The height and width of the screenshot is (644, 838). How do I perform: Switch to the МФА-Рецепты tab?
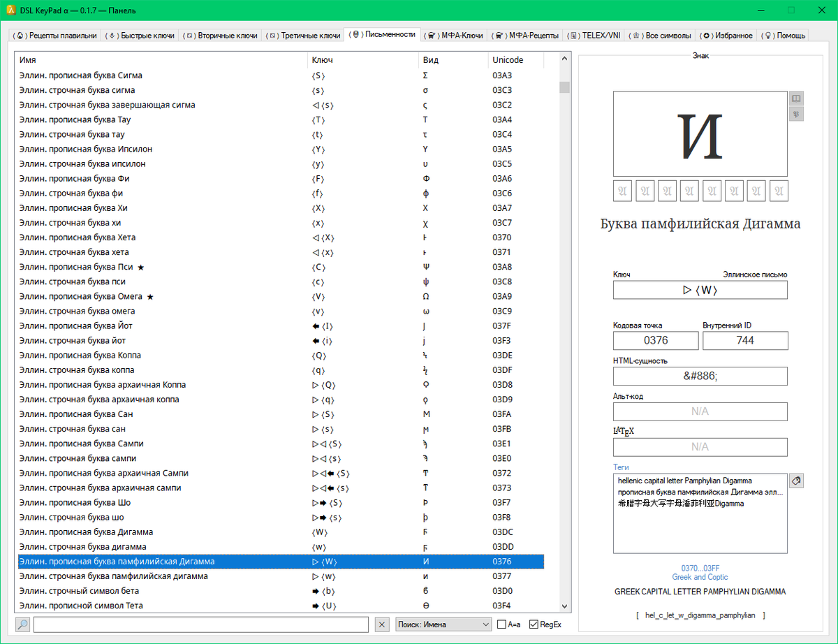(525, 35)
